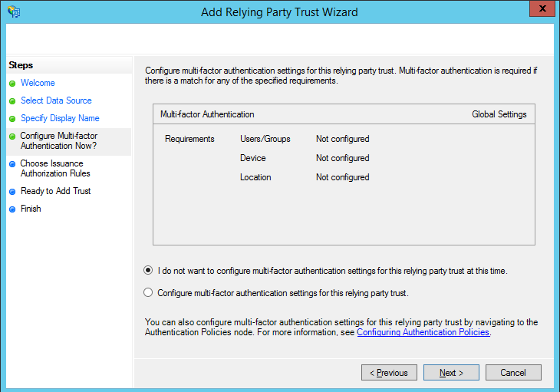Click the green bullet beside Specify Display Name
Screen dimensions: 560x392
pyautogui.click(x=12, y=119)
